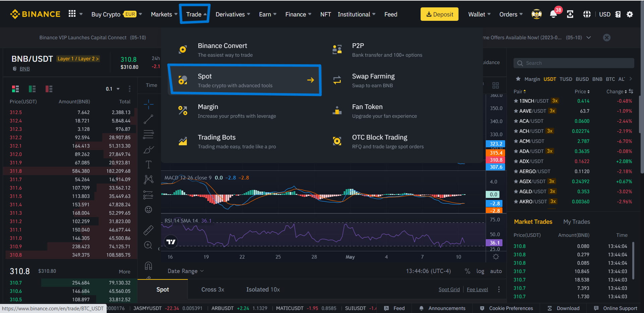Click the market pair Search field
The height and width of the screenshot is (313, 644).
[x=574, y=63]
